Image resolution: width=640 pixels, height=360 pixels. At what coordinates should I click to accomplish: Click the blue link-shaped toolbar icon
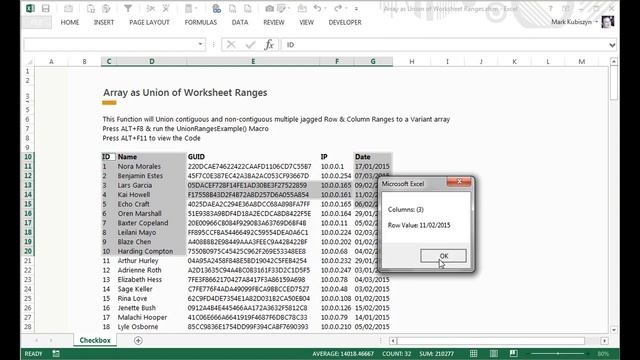click(217, 8)
